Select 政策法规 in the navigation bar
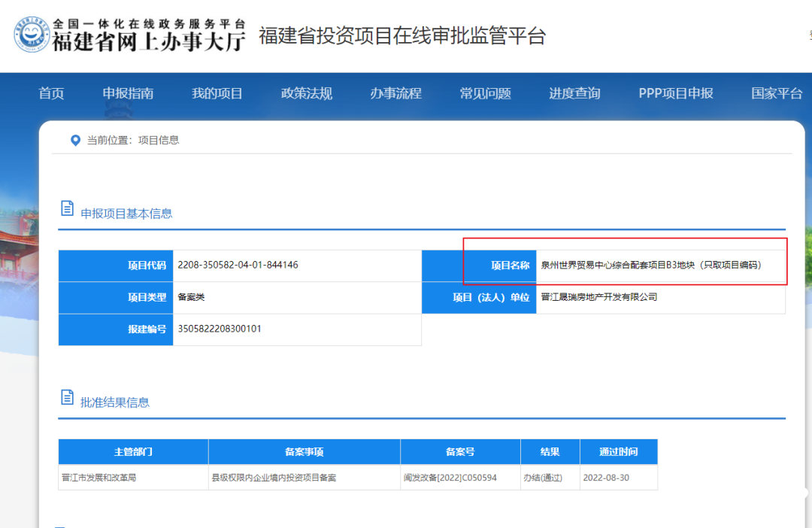 pos(307,93)
